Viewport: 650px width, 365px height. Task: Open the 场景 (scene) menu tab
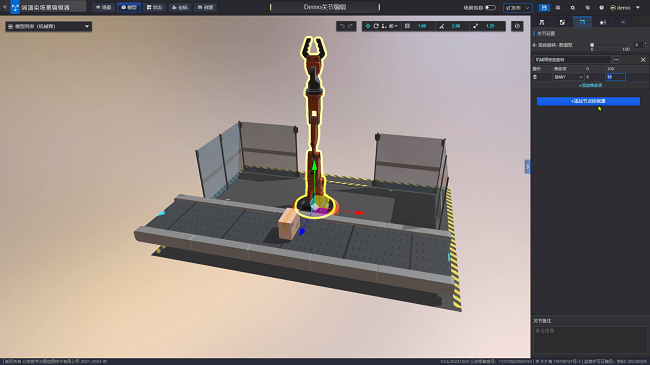coord(104,7)
